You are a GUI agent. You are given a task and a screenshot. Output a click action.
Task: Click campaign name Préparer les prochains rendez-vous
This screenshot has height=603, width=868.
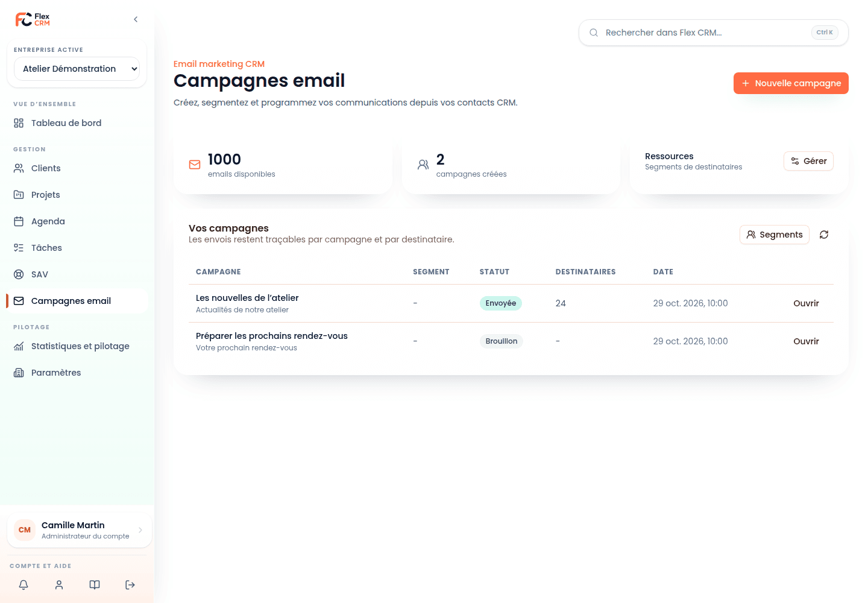click(x=272, y=336)
